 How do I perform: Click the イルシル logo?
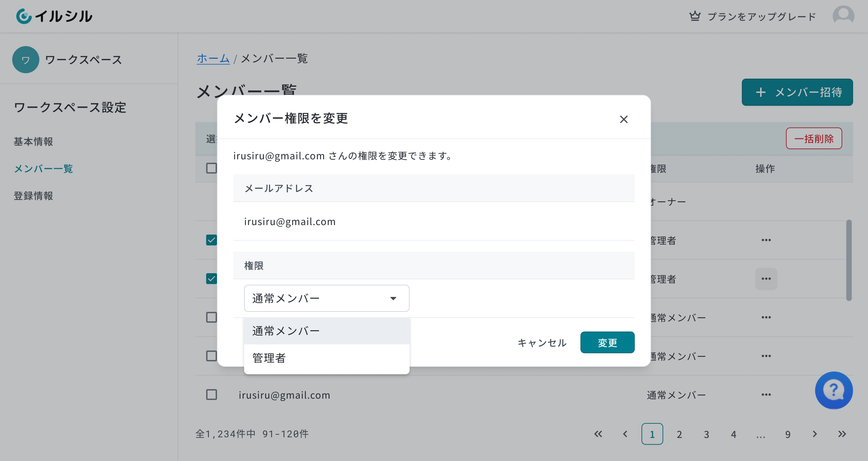[54, 16]
